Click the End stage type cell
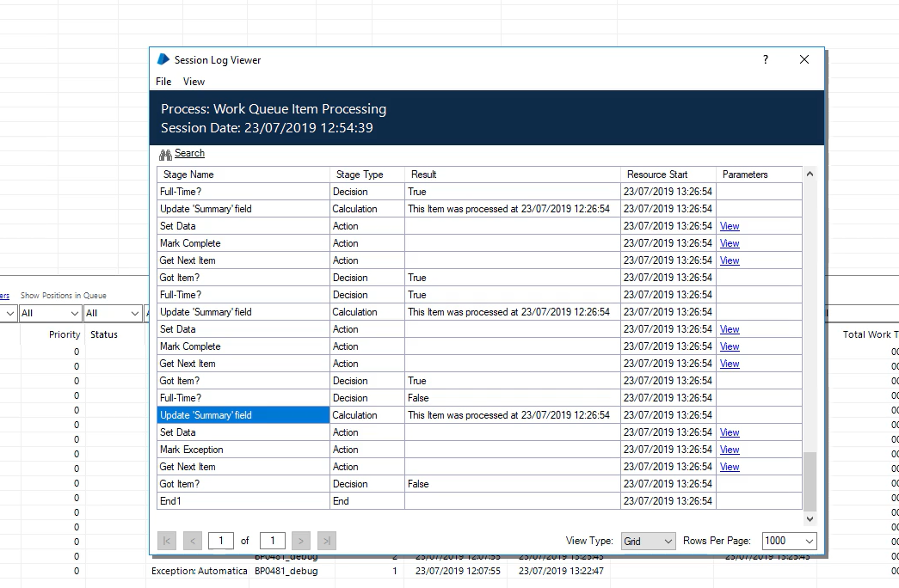 [x=367, y=501]
